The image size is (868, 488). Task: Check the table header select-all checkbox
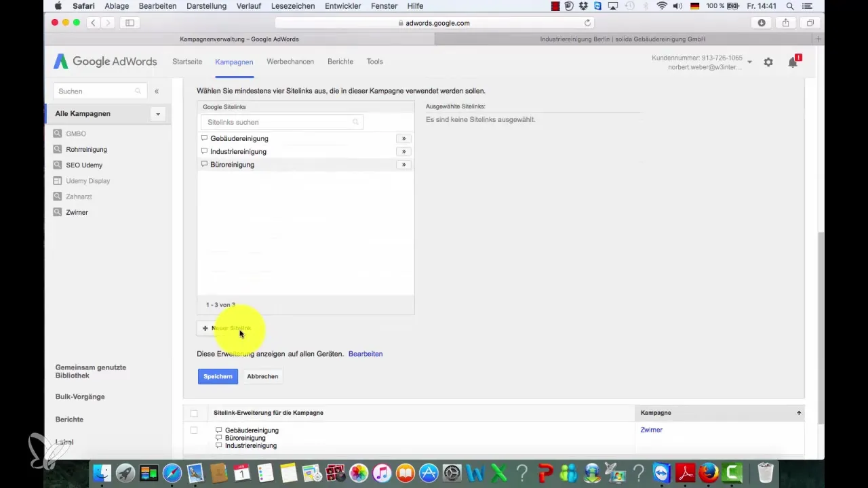pyautogui.click(x=195, y=413)
